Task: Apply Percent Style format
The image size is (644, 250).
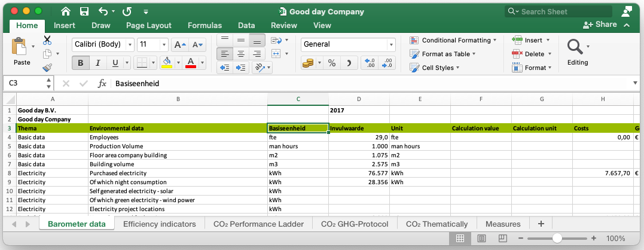Action: click(x=331, y=63)
